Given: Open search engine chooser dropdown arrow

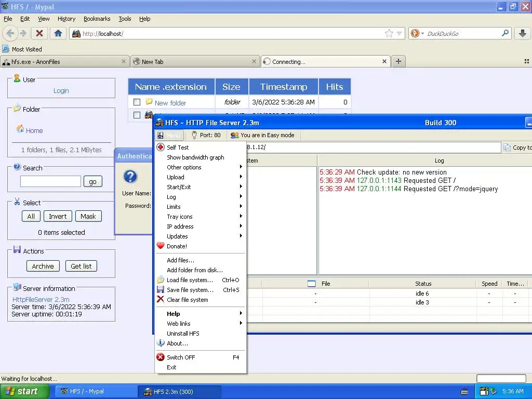Looking at the screenshot, I should point(422,34).
